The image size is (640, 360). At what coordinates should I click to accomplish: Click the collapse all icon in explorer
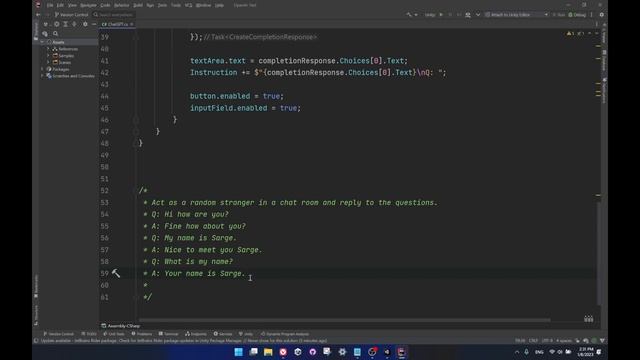[x=74, y=24]
